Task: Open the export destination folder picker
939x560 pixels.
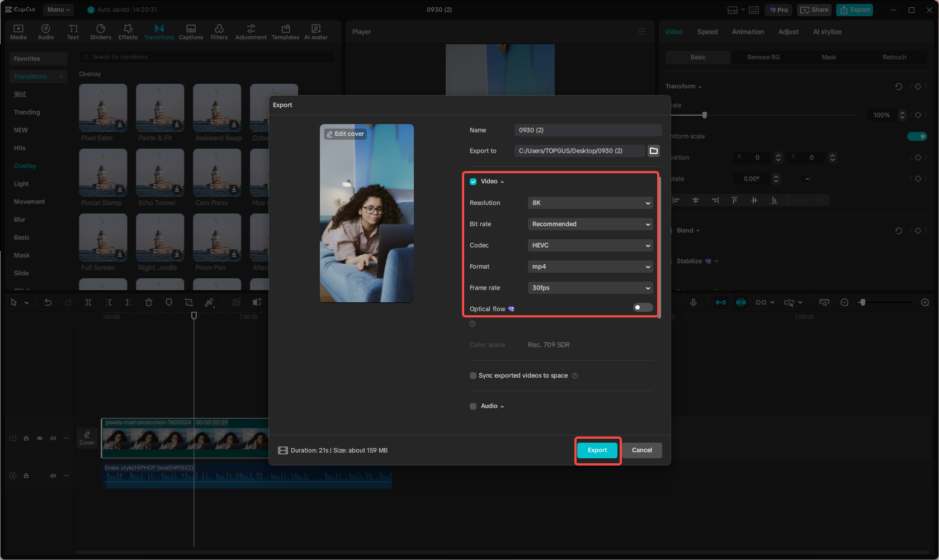Action: [x=653, y=150]
